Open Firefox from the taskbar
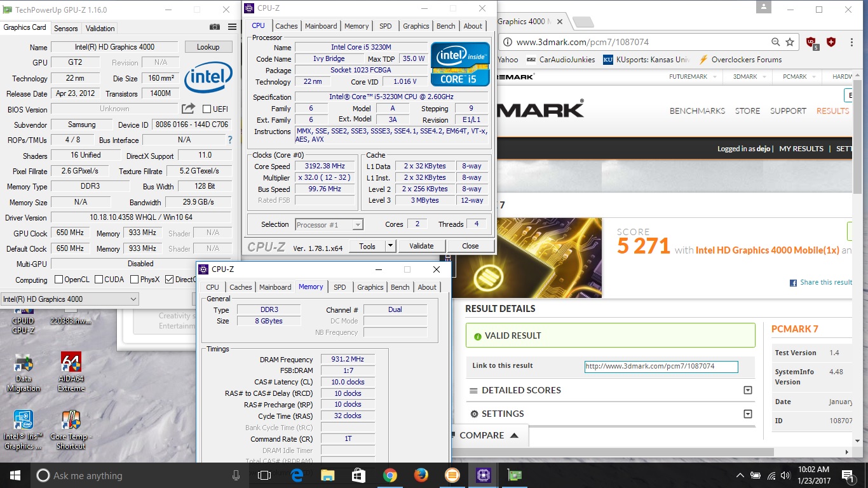 (421, 475)
